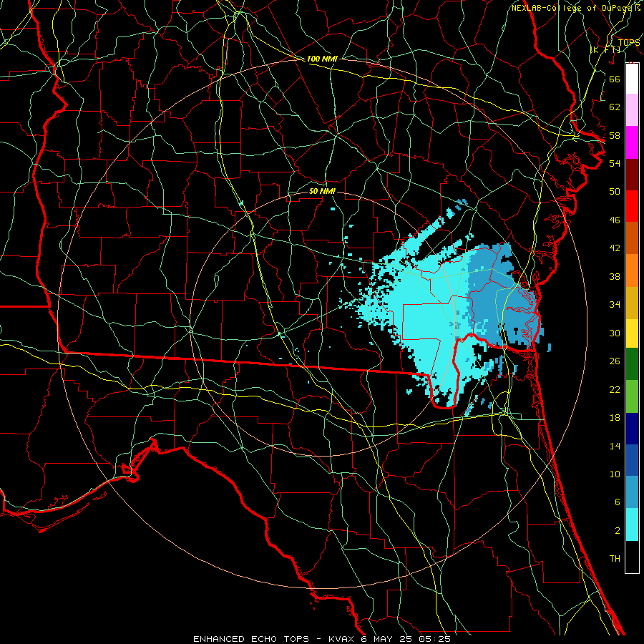This screenshot has height=644, width=644.
Task: Click the TOPS legend title
Action: point(629,42)
